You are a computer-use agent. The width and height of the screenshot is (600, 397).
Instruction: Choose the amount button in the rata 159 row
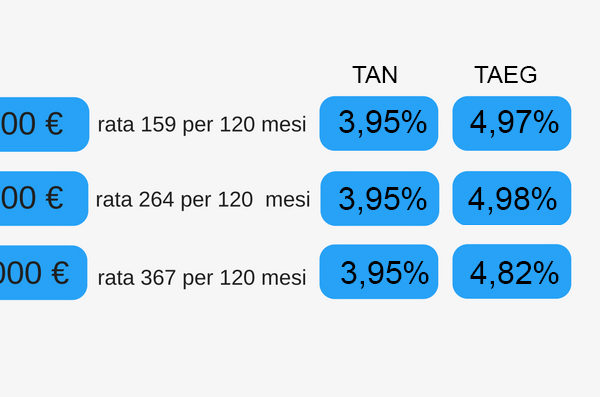click(44, 124)
